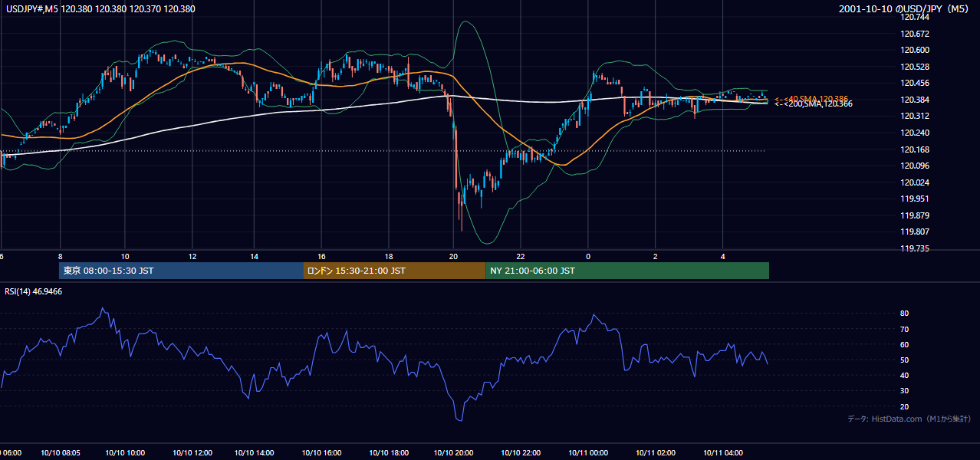Click price axis label 119.879
The width and height of the screenshot is (980, 460).
[x=915, y=215]
